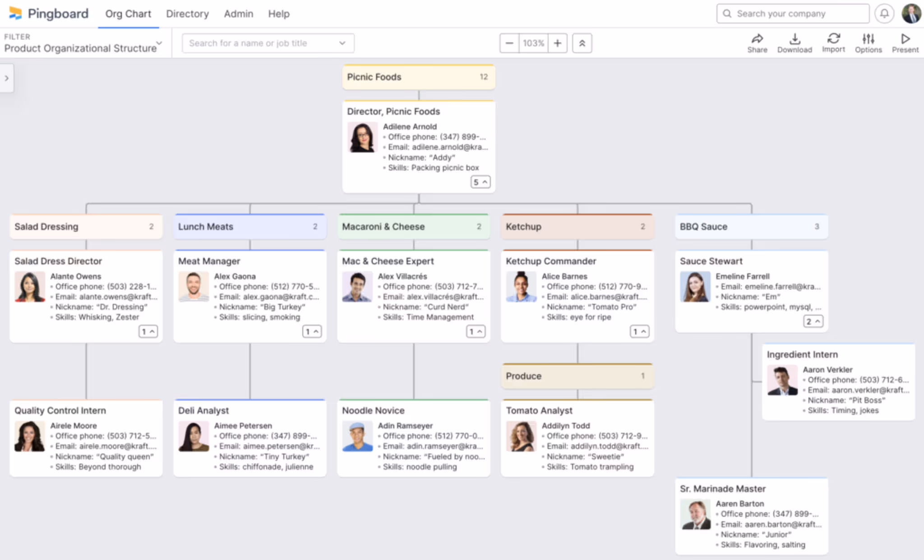Screen dimensions: 924x560
Task: Open notifications with the bell icon
Action: pyautogui.click(x=884, y=14)
